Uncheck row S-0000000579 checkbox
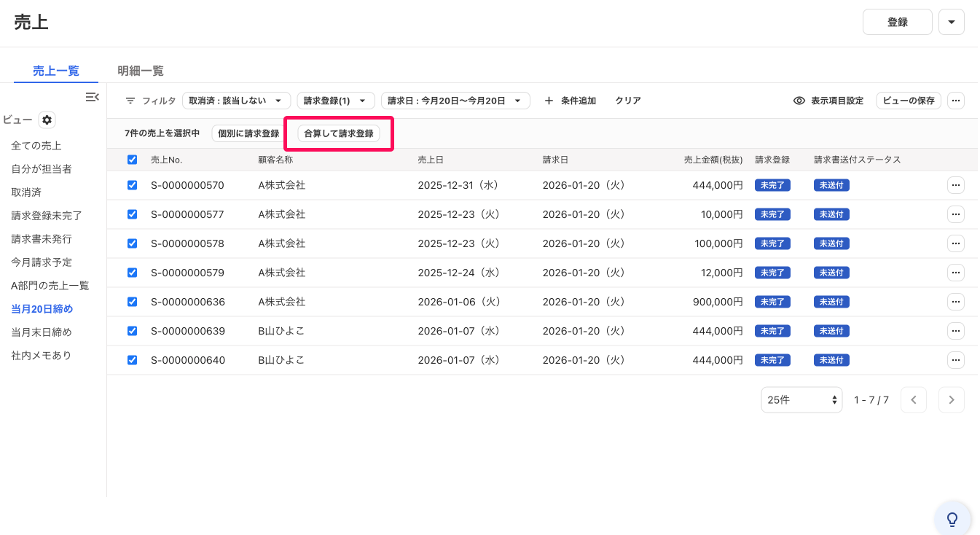 pos(132,273)
